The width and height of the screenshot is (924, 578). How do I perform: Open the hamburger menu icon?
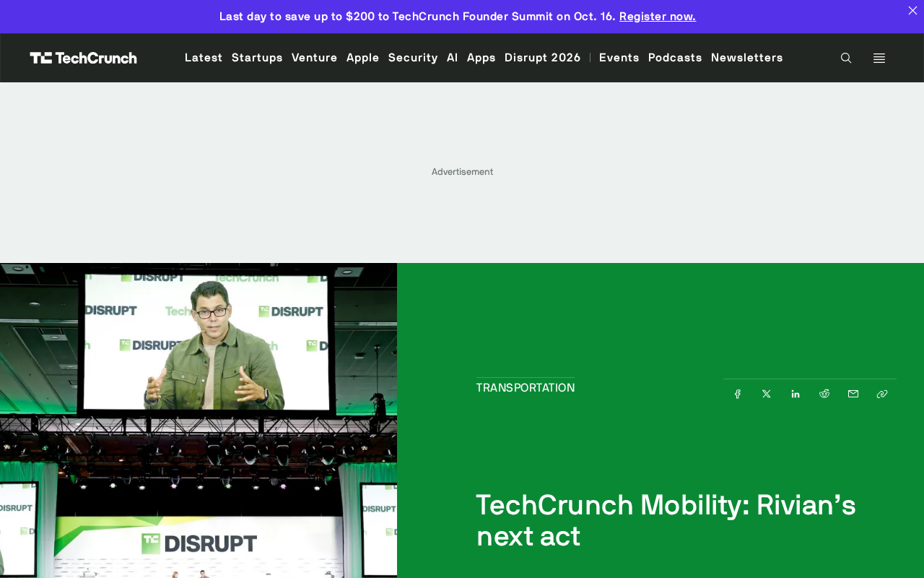879,58
